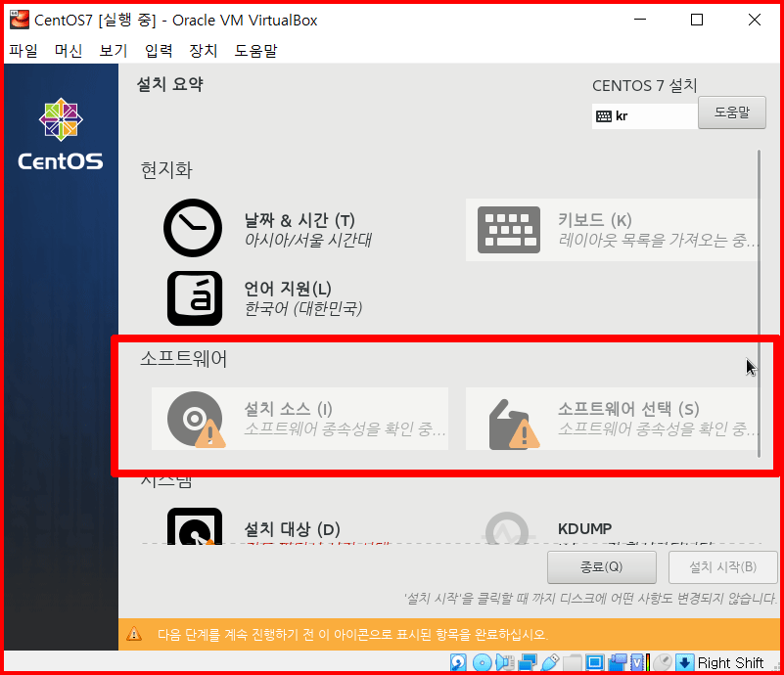Click the KDUMP label

pyautogui.click(x=584, y=528)
